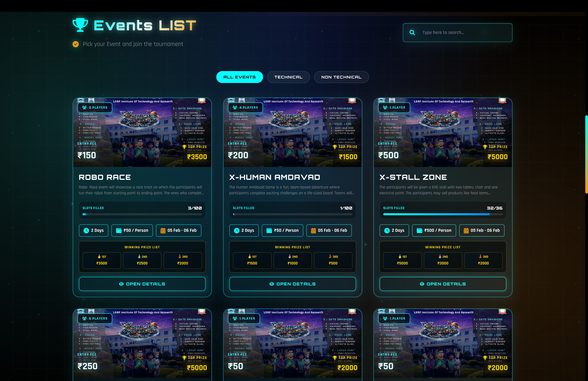Click the ROBO RACE title
Viewport: 588px width, 381px height.
click(105, 177)
